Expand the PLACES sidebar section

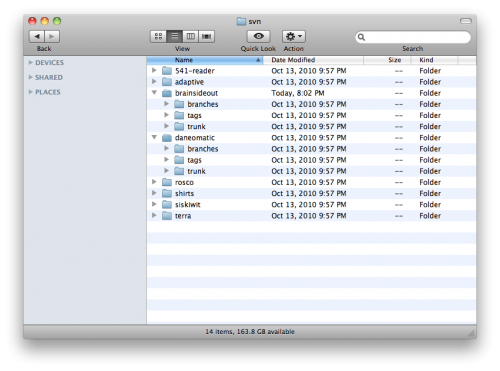tap(31, 92)
